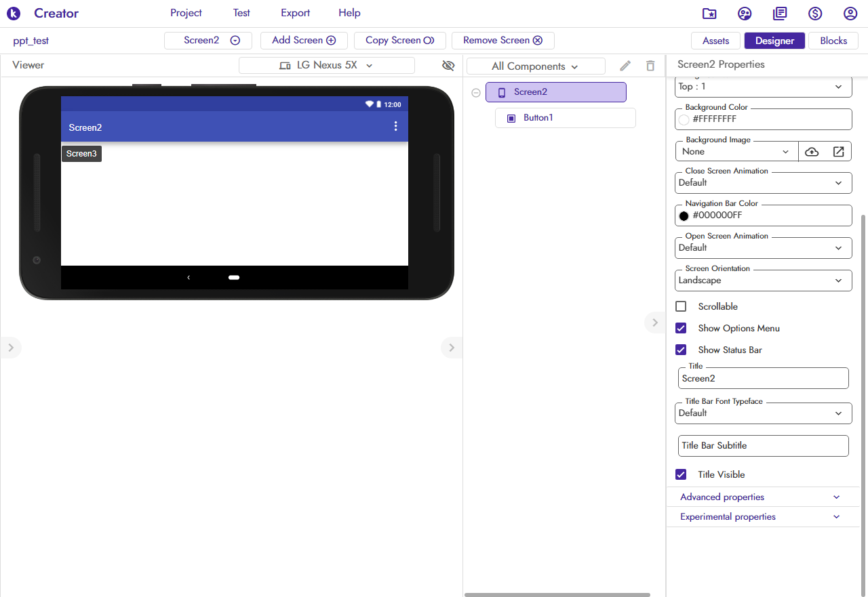This screenshot has height=597, width=868.
Task: Open background image in external assets icon
Action: point(838,152)
